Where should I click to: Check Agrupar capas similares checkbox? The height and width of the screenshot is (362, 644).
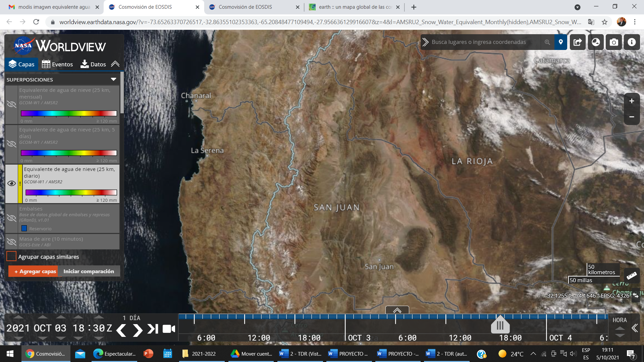point(11,256)
